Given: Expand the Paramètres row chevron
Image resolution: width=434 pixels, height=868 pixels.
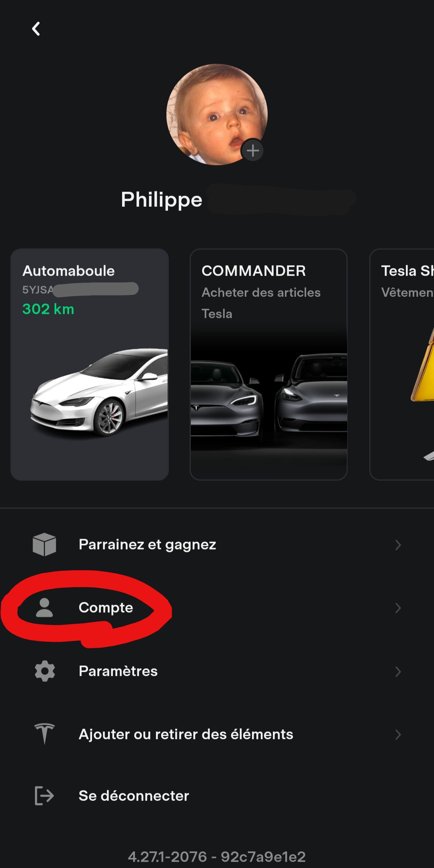Looking at the screenshot, I should click(x=398, y=671).
